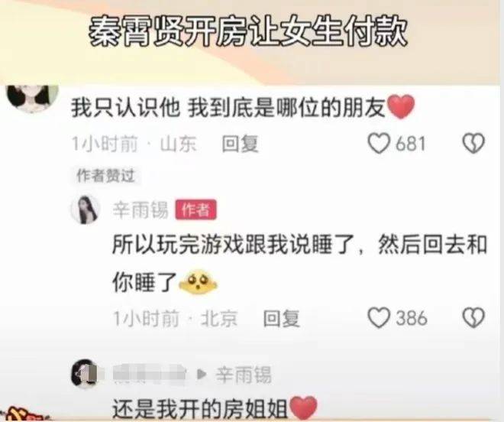Open blurred user's avatar at bottom
The width and height of the screenshot is (504, 422).
(85, 373)
